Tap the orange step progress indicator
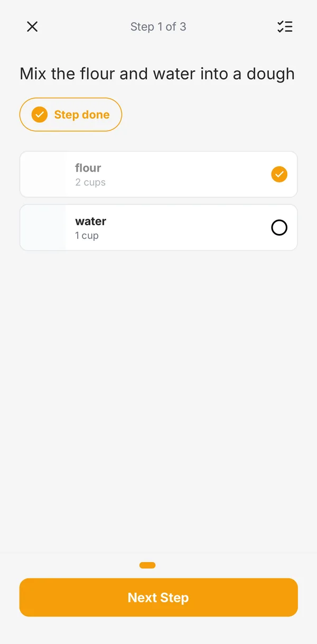This screenshot has width=317, height=644. tap(147, 565)
